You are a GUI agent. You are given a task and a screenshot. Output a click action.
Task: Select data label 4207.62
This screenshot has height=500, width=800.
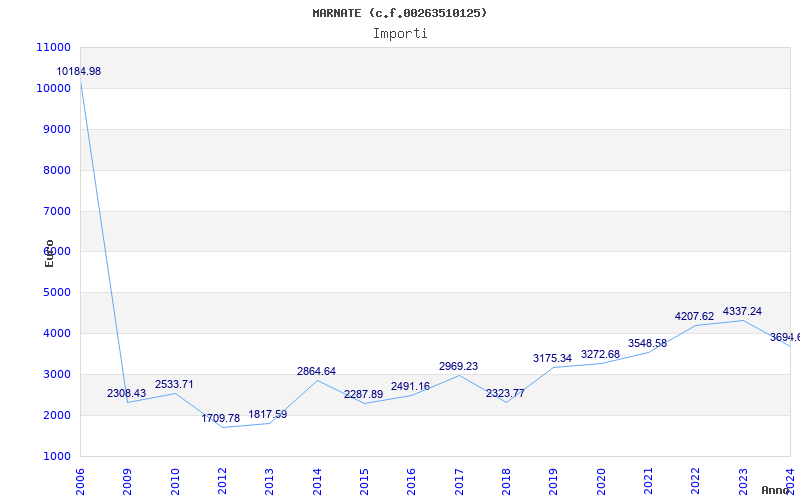694,316
